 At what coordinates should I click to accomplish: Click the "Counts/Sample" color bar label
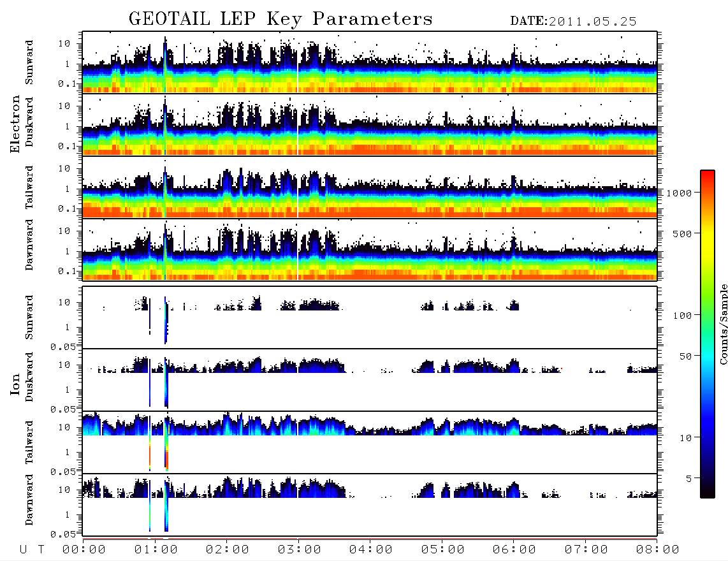point(724,324)
